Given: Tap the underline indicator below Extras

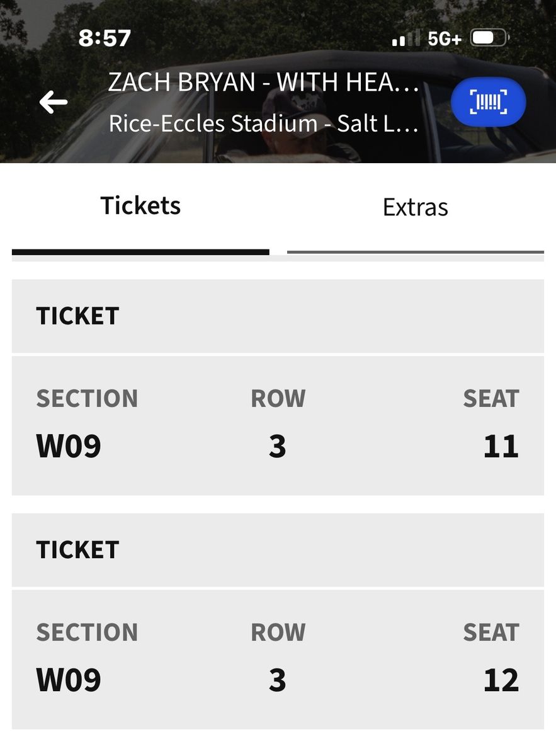Looking at the screenshot, I should tap(416, 252).
